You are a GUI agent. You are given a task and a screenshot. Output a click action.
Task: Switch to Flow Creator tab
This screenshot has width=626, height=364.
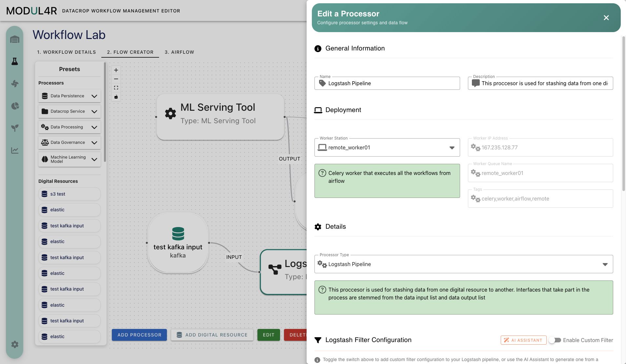click(130, 52)
